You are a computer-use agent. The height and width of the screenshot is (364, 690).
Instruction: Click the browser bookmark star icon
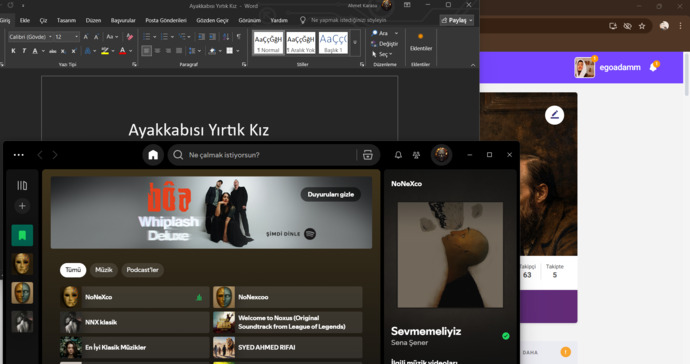[x=642, y=26]
